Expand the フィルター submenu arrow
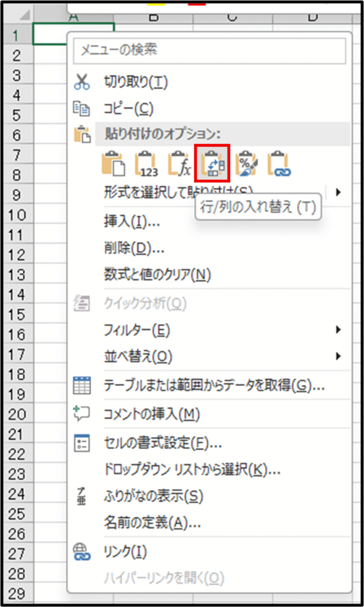Image resolution: width=364 pixels, height=607 pixels. coord(339,330)
